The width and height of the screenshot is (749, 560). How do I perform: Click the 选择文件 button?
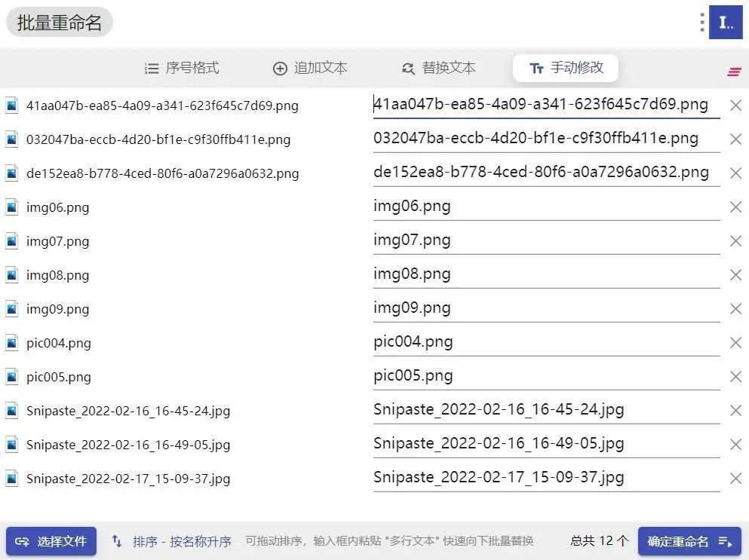pyautogui.click(x=51, y=541)
